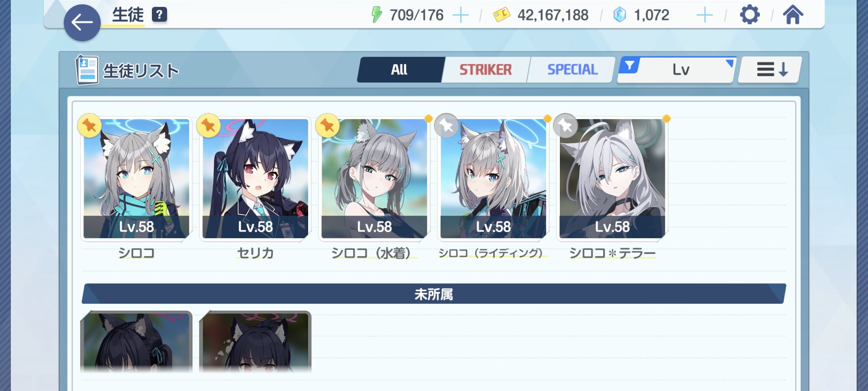Open the question mark help icon
Screen dimensions: 868x391
coord(159,15)
